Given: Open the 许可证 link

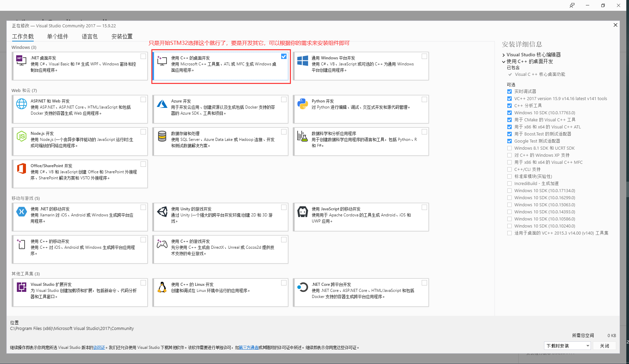Looking at the screenshot, I should [x=99, y=347].
